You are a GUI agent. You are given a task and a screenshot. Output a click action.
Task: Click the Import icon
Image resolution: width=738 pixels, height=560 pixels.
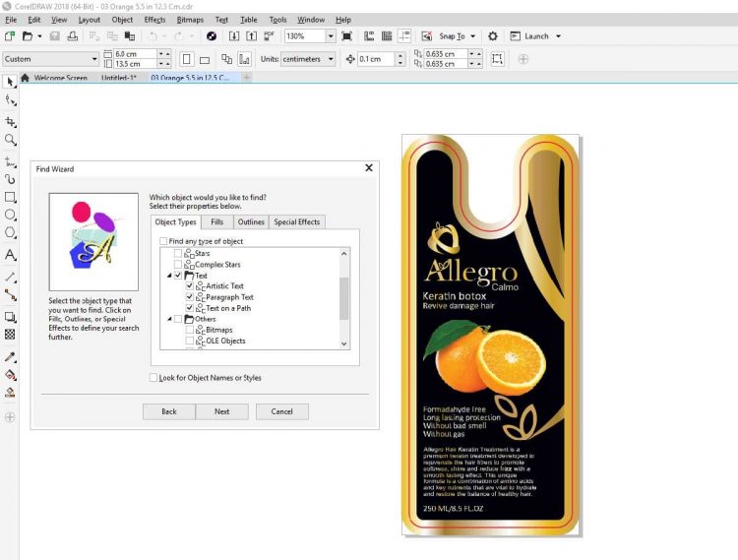(234, 36)
